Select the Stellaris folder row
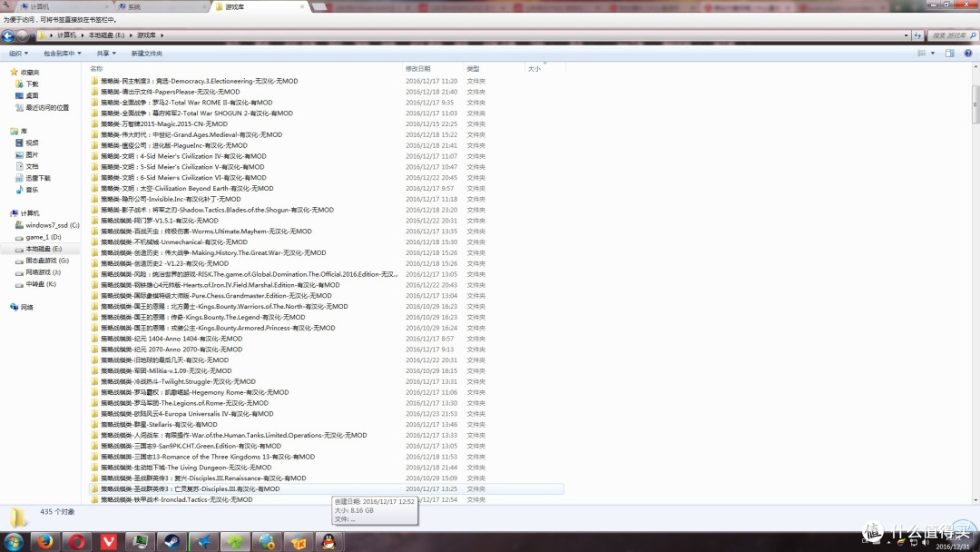This screenshot has height=552, width=980. (327, 425)
